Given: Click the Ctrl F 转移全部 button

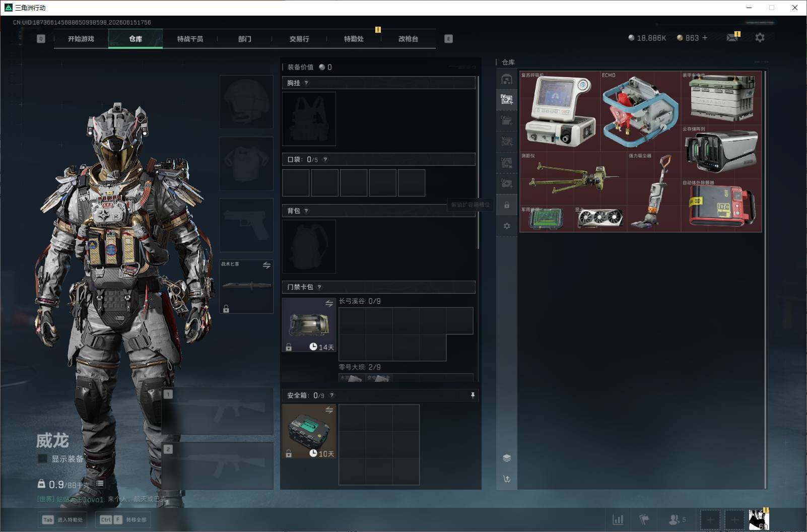Looking at the screenshot, I should [x=123, y=520].
